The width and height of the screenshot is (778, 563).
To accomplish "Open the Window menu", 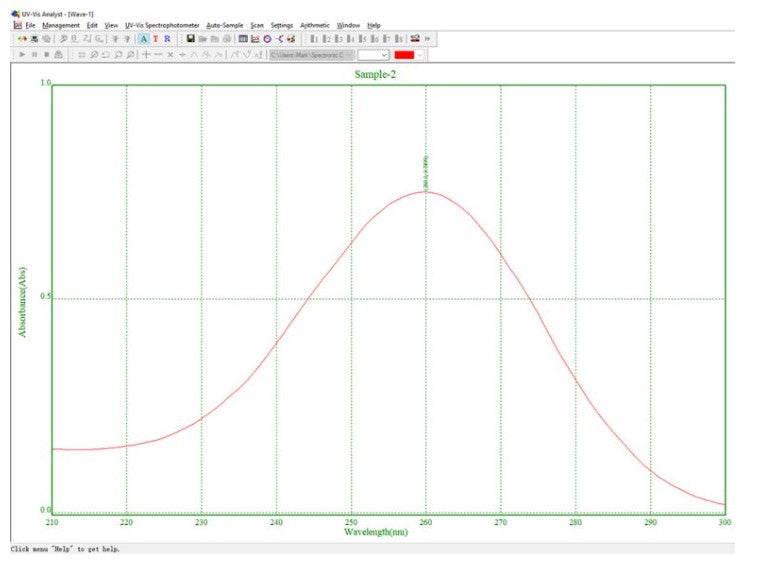I will (348, 25).
